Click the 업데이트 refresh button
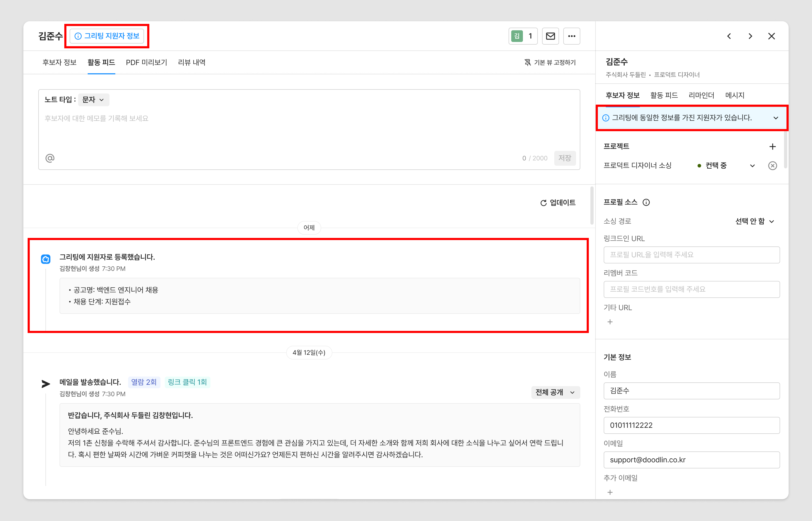Image resolution: width=812 pixels, height=521 pixels. [x=558, y=203]
